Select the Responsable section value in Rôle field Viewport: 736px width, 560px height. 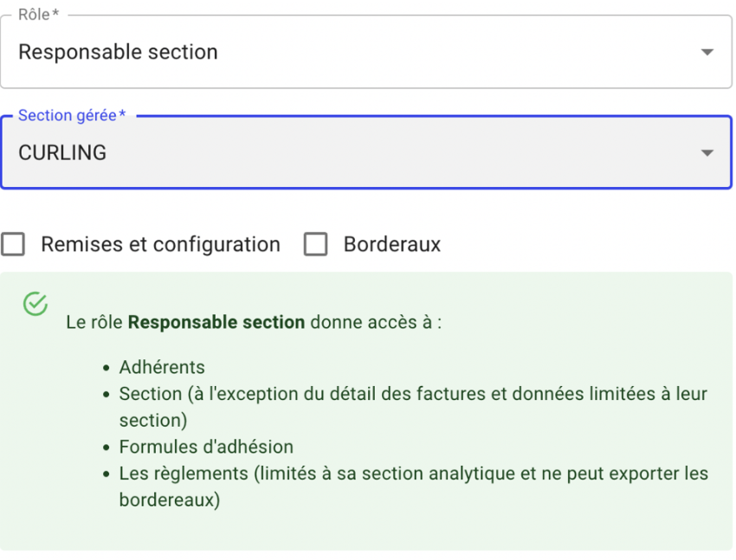pos(118,52)
